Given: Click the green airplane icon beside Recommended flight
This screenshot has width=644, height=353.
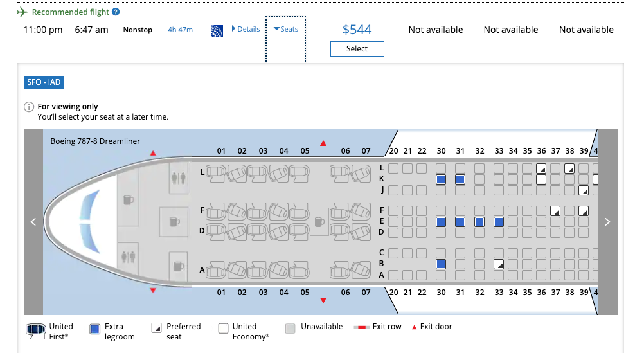Looking at the screenshot, I should click(22, 12).
